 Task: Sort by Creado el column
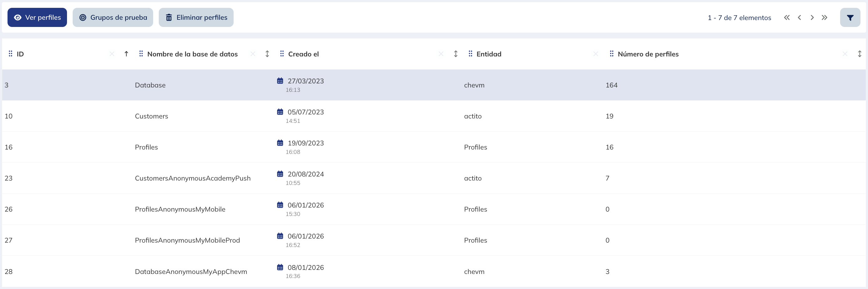tap(456, 54)
